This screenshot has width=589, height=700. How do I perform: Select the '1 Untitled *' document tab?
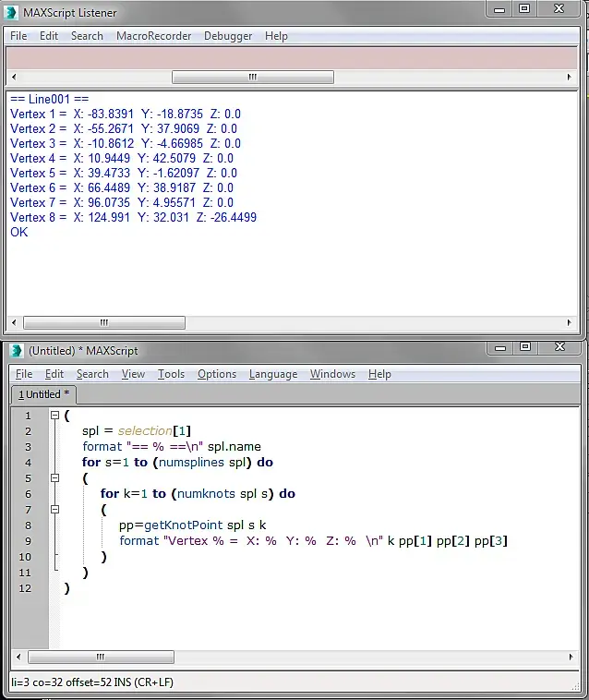click(43, 394)
